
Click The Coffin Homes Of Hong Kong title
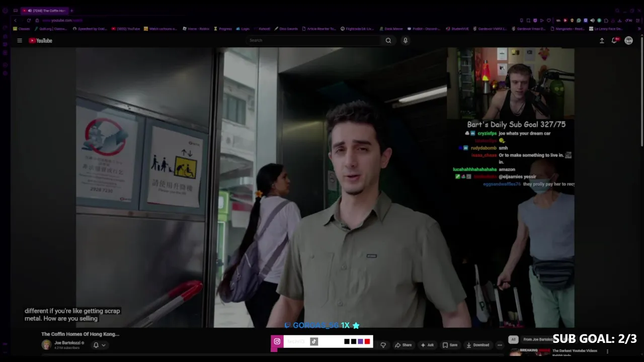[x=80, y=334]
